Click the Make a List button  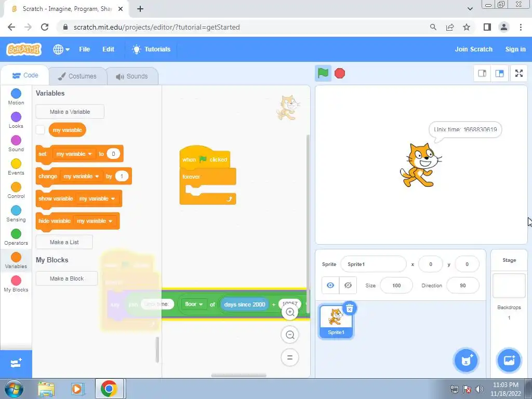coord(64,242)
